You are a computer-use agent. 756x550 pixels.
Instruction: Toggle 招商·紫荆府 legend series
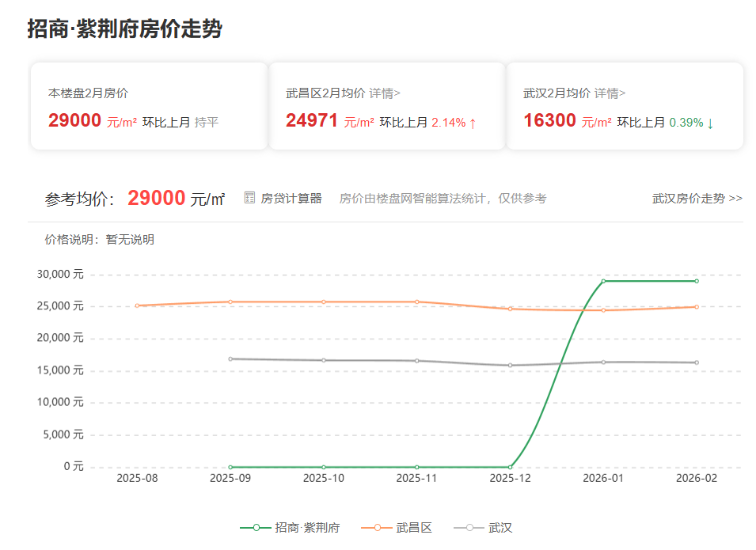[x=291, y=527]
